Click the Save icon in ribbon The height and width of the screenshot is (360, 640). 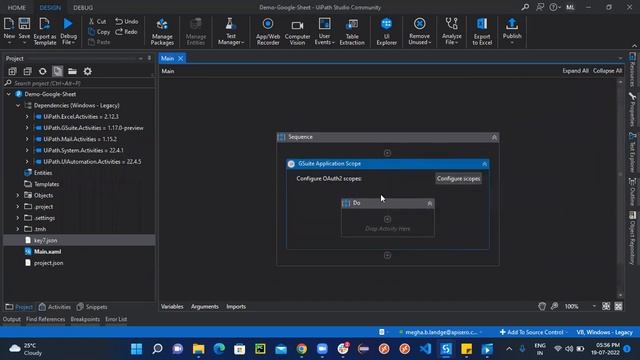pos(24,24)
